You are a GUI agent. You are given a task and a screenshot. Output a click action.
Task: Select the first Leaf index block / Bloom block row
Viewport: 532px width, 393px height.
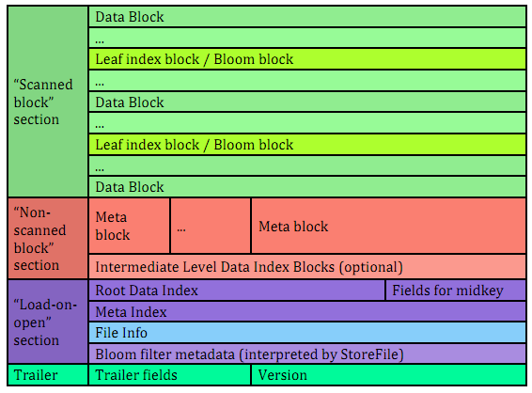click(307, 59)
